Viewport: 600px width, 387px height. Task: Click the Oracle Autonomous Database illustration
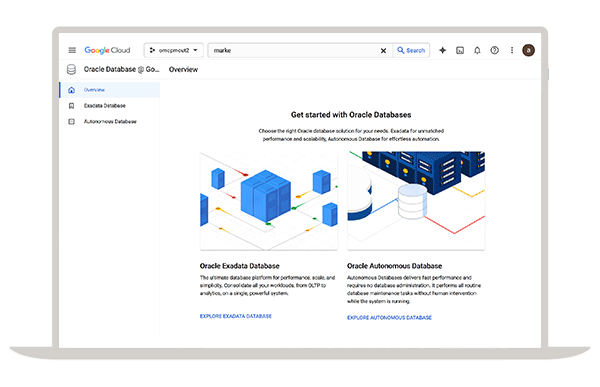(x=416, y=201)
